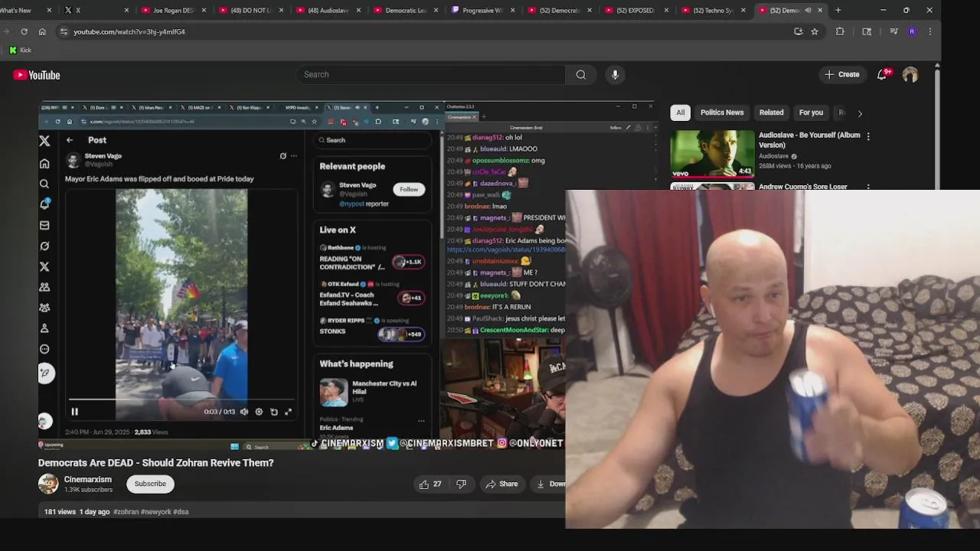Start voice search with the microphone icon

click(x=615, y=74)
